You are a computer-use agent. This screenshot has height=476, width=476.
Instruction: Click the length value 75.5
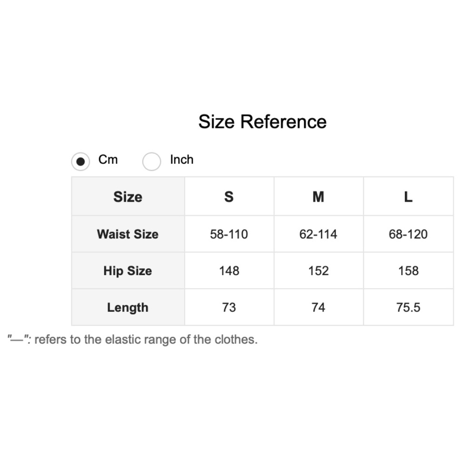point(408,307)
